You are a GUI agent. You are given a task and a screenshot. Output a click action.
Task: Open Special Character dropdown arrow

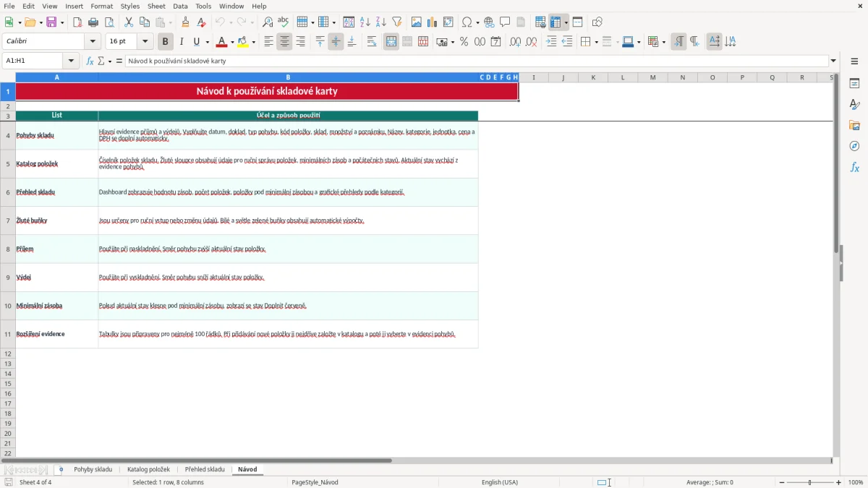coord(478,22)
